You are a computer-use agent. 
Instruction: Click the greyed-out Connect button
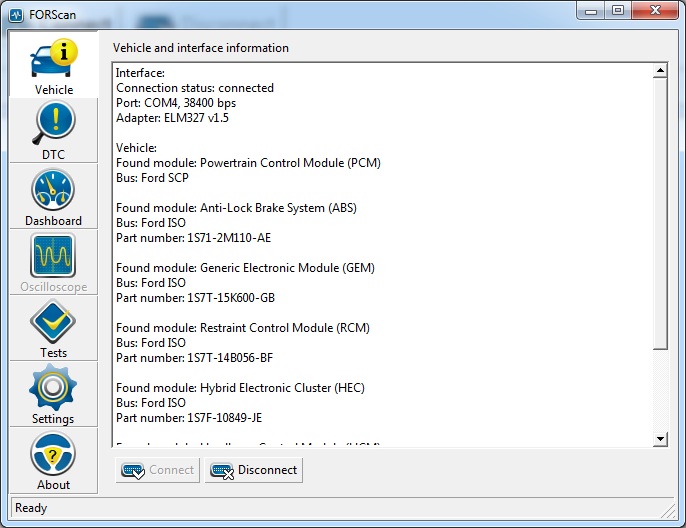click(158, 470)
